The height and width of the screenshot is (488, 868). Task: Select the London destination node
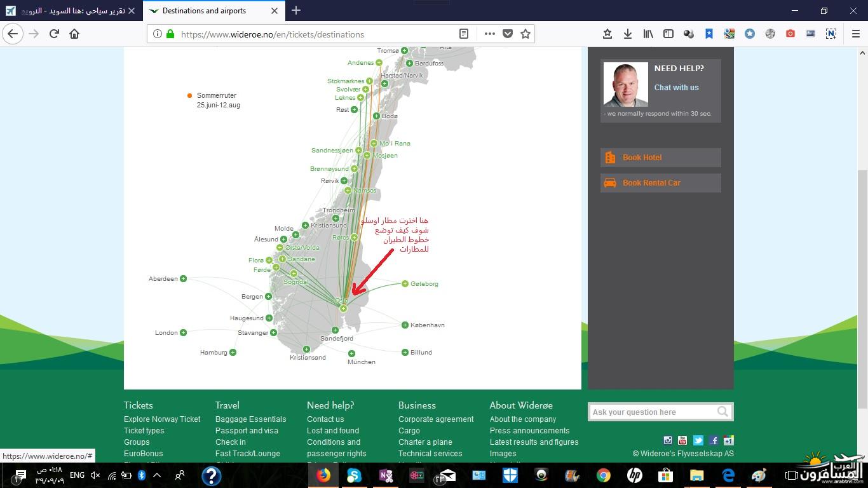(183, 332)
